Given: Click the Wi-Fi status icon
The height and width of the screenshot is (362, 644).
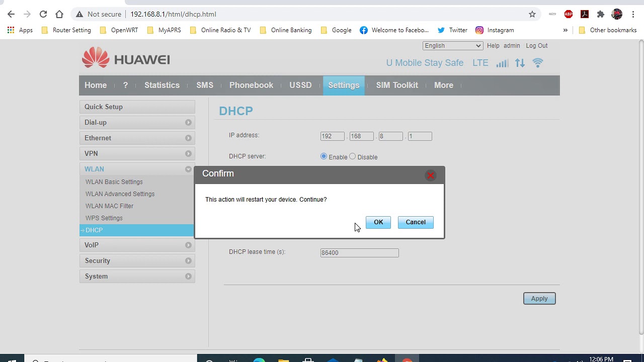Looking at the screenshot, I should click(x=538, y=63).
